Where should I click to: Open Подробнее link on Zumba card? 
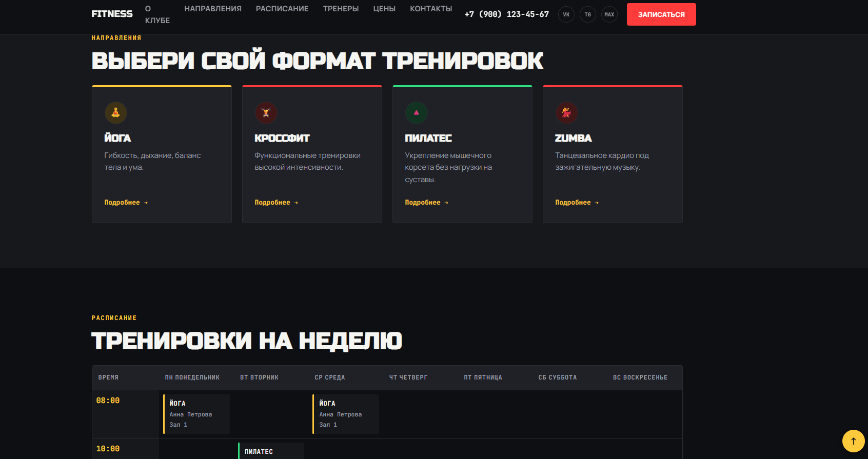(577, 203)
